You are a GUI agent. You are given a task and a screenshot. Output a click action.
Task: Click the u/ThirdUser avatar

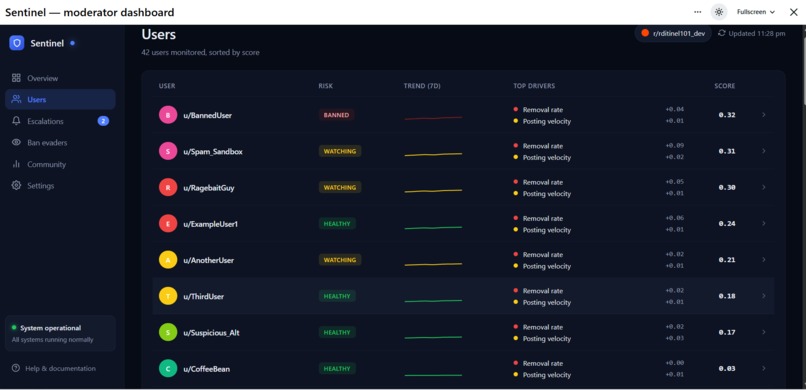click(168, 296)
